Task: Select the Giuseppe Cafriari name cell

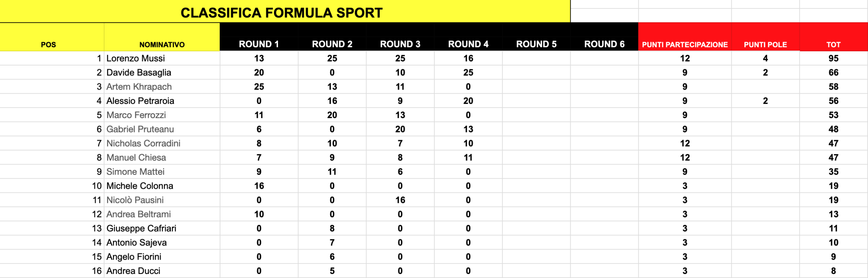Action: pyautogui.click(x=162, y=228)
